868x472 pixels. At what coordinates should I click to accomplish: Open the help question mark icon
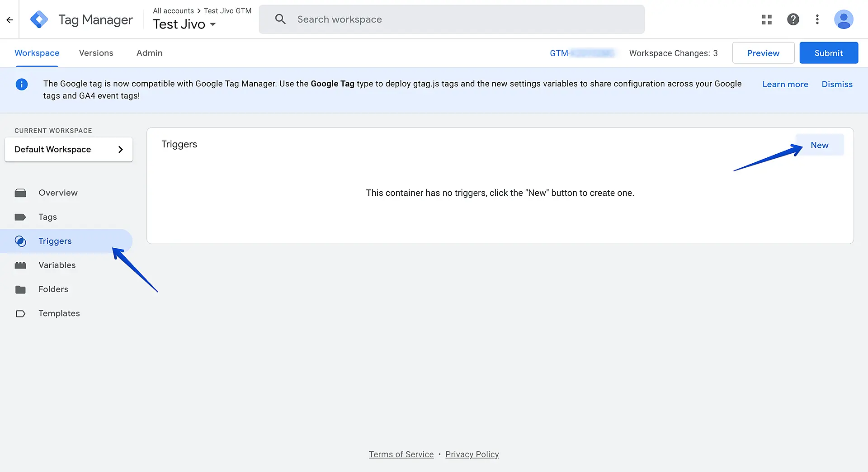tap(793, 19)
